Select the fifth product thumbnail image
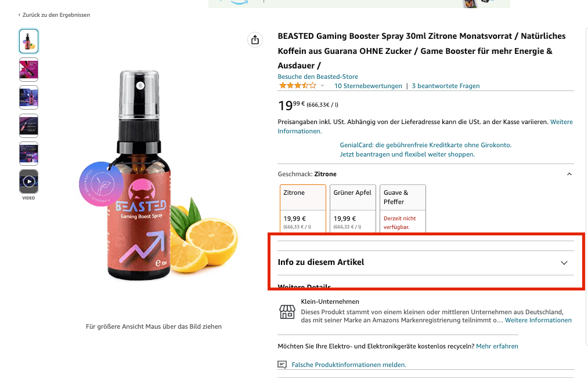The height and width of the screenshot is (378, 588). coord(28,154)
